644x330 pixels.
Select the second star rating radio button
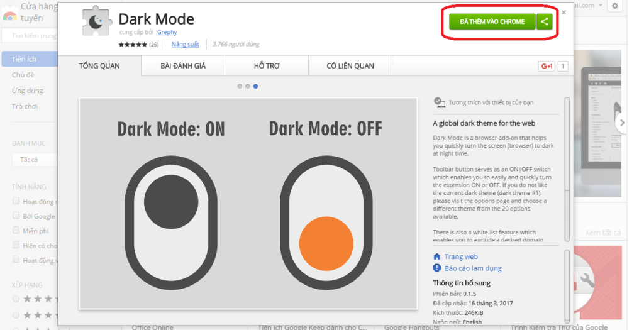(x=16, y=315)
